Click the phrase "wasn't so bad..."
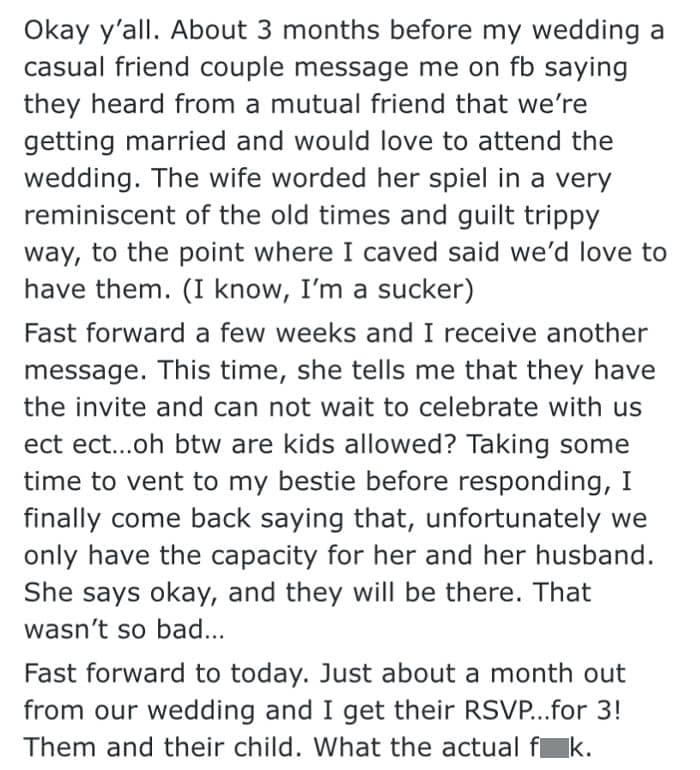The height and width of the screenshot is (770, 700). click(124, 630)
